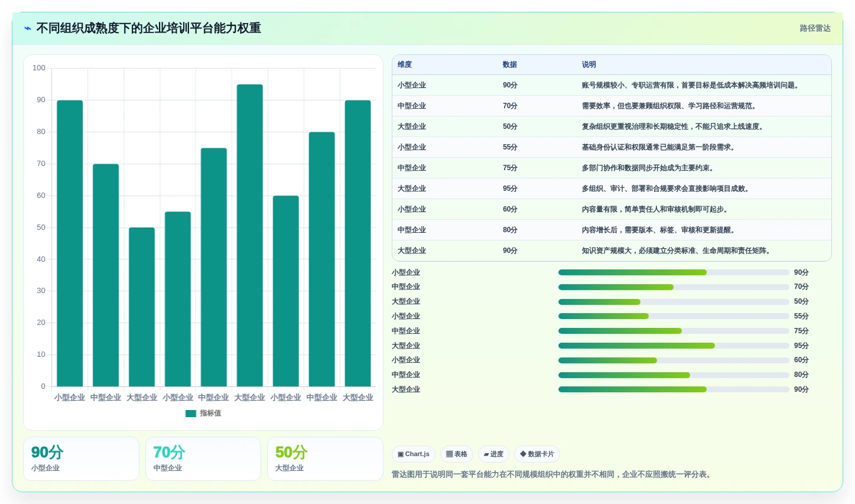
Task: Click the 小型企业 progress bar showing 90分
Action: click(674, 272)
